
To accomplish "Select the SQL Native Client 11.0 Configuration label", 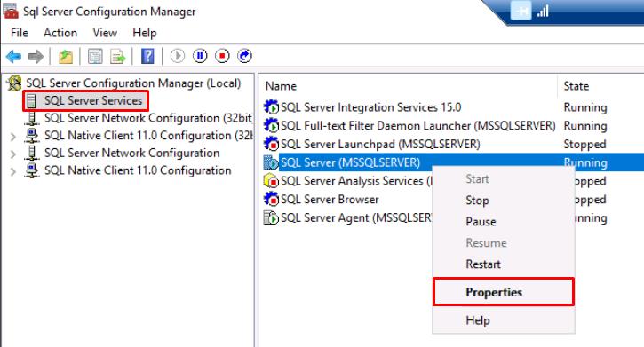I will [x=138, y=170].
